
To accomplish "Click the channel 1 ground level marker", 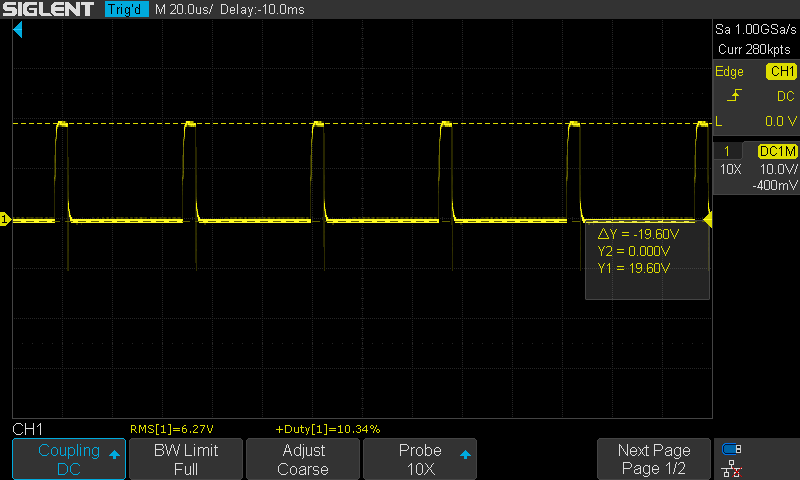I will coord(5,219).
